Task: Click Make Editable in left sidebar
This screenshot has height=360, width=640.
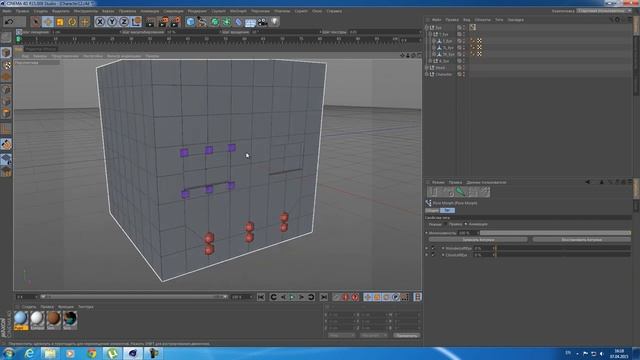Action: click(6, 38)
